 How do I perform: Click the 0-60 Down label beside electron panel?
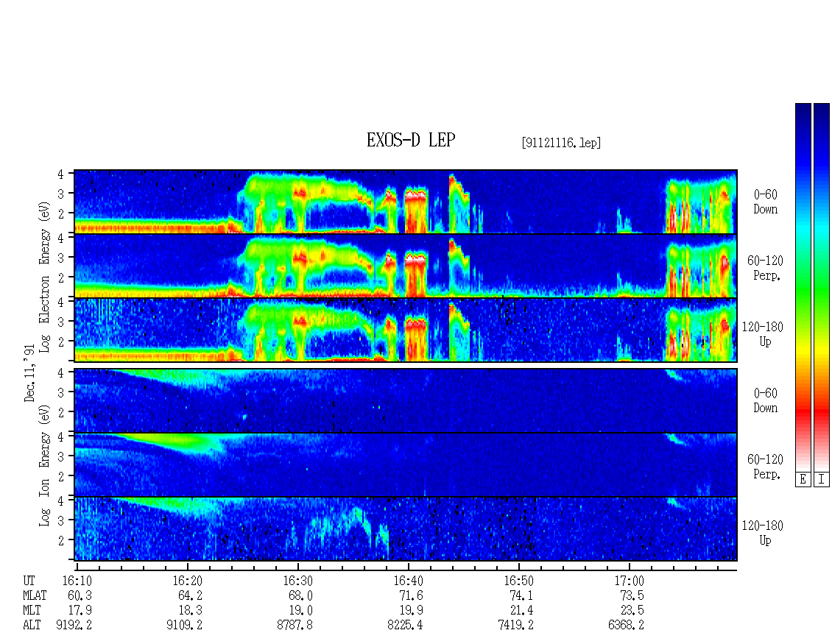(x=765, y=202)
